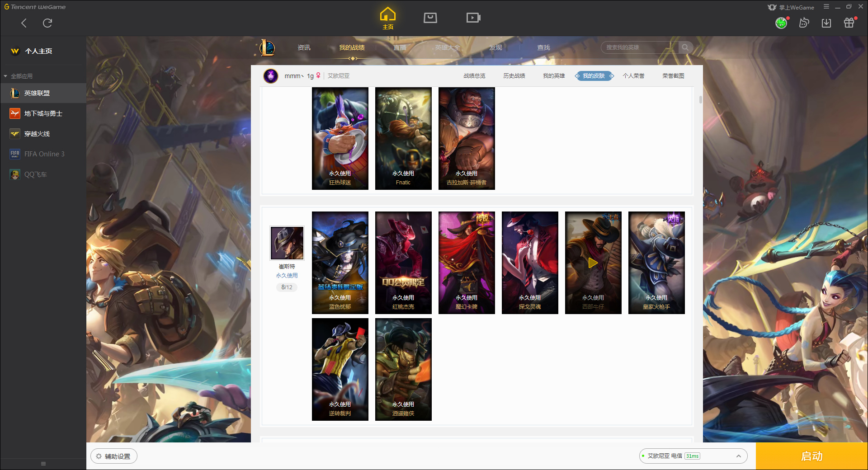Viewport: 868px width, 470px height.
Task: Click the 搜索我的英雄 search field
Action: tap(639, 47)
